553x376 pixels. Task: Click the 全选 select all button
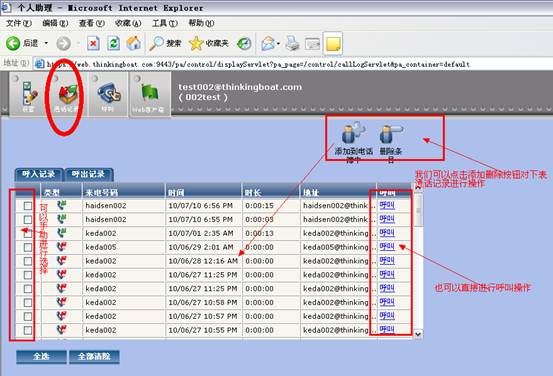(41, 357)
